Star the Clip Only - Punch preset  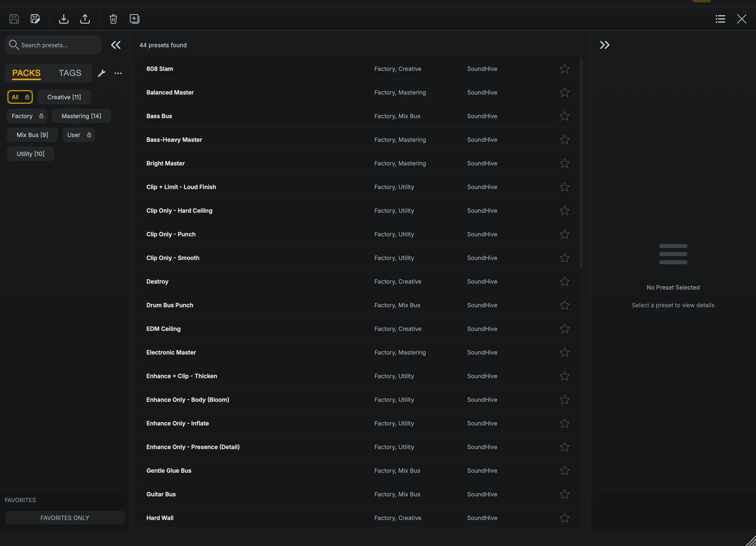click(x=564, y=234)
